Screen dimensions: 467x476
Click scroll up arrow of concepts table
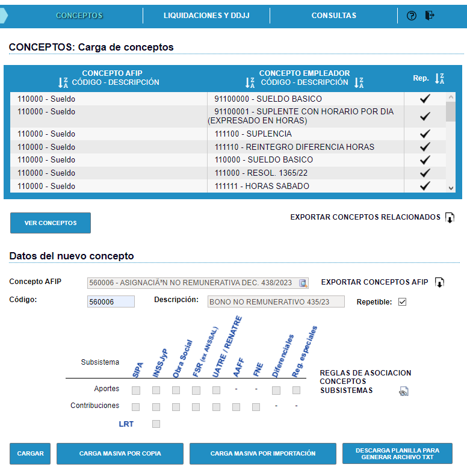click(451, 97)
